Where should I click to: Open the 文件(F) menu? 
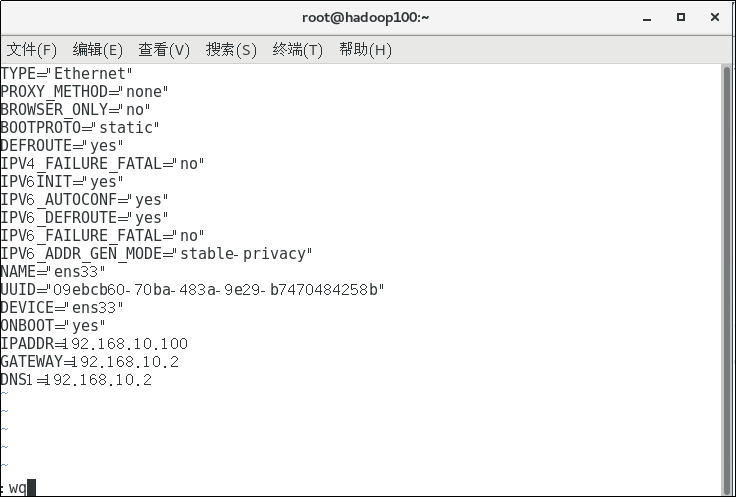click(x=32, y=50)
